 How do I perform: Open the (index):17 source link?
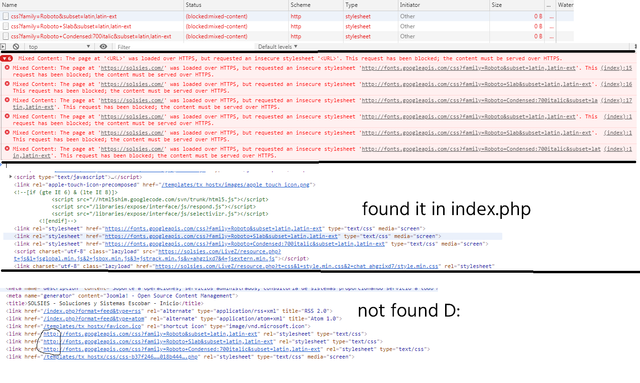pyautogui.click(x=616, y=100)
